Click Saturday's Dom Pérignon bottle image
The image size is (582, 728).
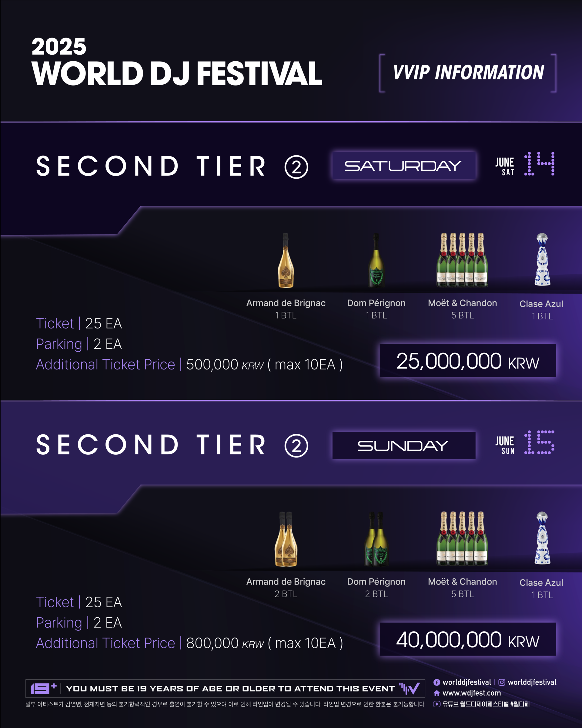376,261
